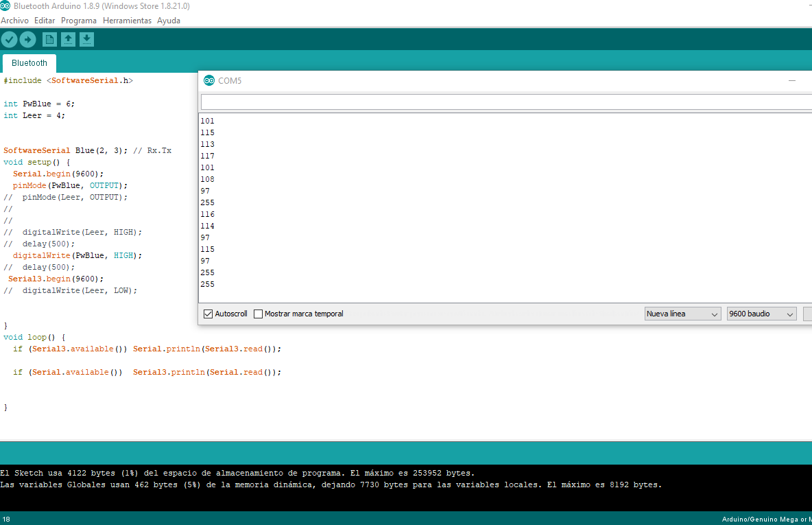Open the Ayuda menu
812x525 pixels.
tap(169, 21)
